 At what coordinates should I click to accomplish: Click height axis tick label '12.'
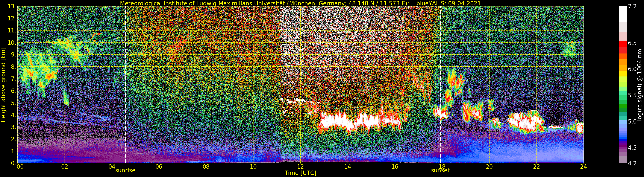pos(12,18)
